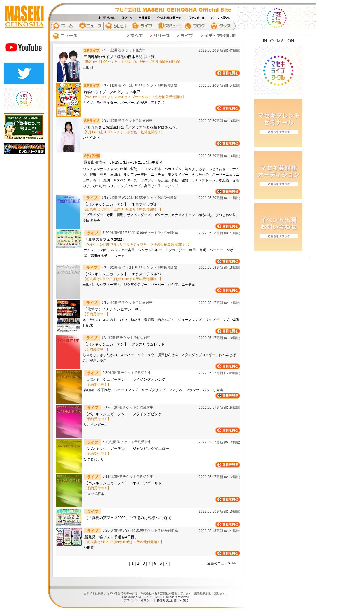Open ブログ in main navigation
This screenshot has height=614, width=364.
(x=196, y=26)
